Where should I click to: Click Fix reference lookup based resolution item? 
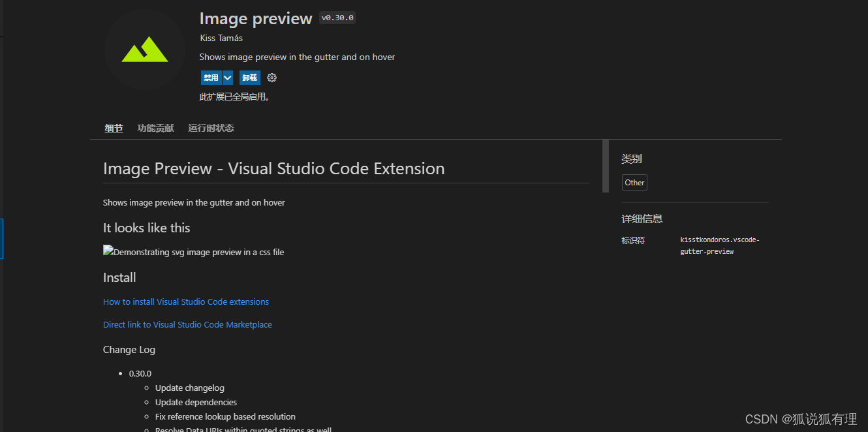tap(225, 416)
